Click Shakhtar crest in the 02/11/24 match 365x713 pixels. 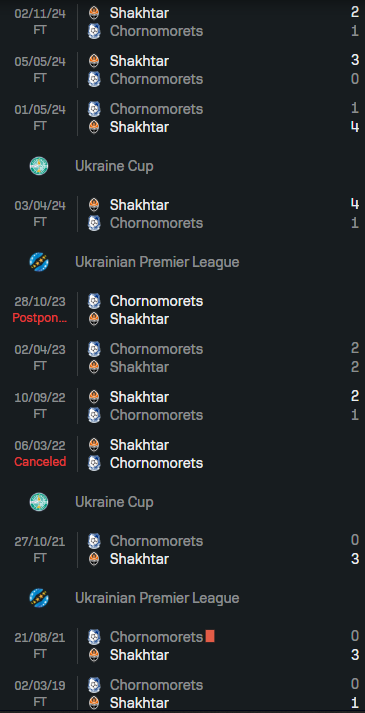[94, 13]
